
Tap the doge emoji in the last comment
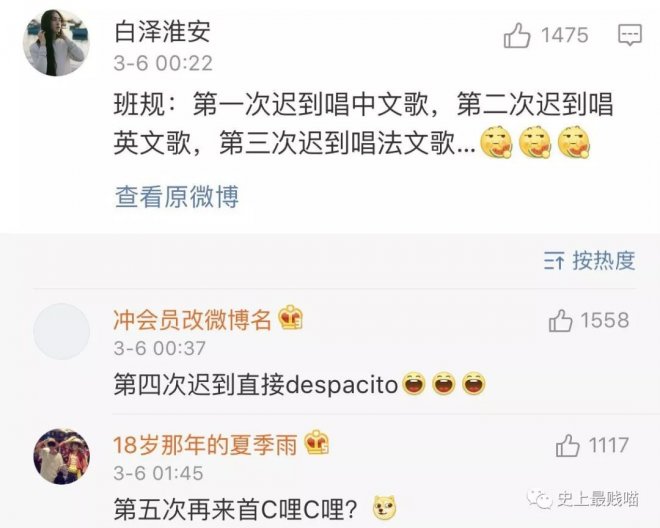click(x=385, y=506)
